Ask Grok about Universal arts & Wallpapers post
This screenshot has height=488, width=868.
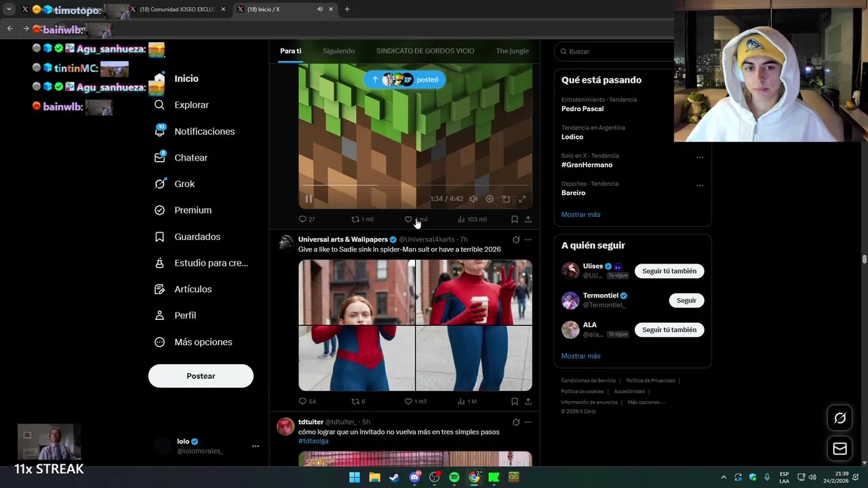[516, 239]
